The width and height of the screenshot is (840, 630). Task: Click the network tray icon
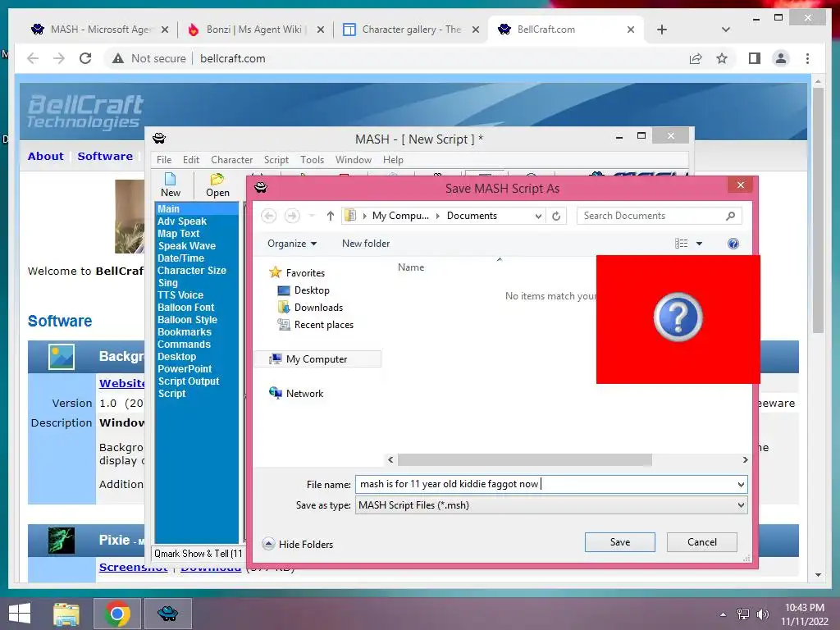point(743,614)
